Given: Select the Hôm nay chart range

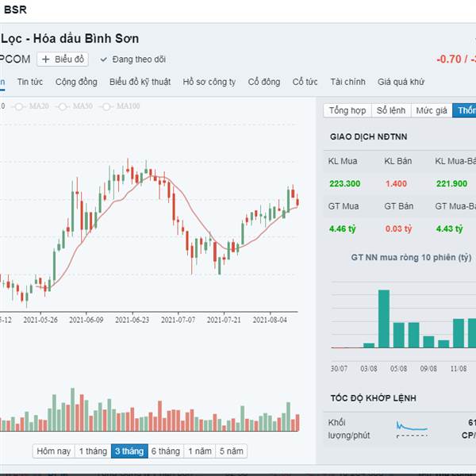Looking at the screenshot, I should click(x=54, y=451).
